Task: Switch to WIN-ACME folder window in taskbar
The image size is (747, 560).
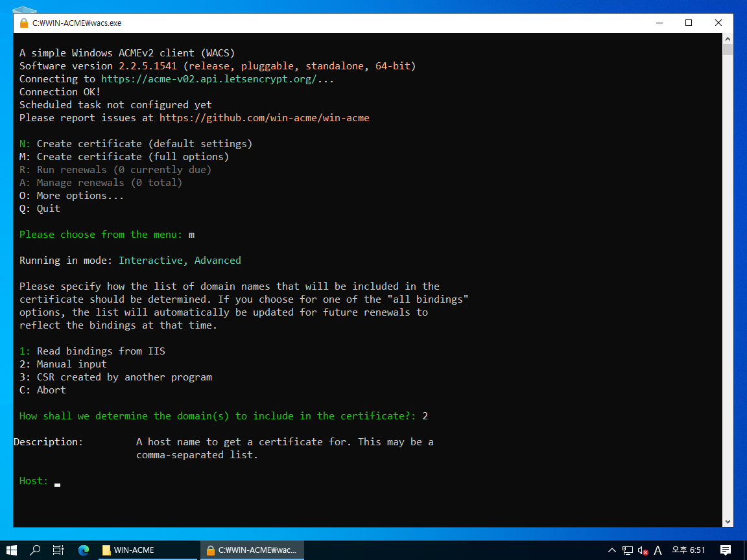Action: (147, 550)
